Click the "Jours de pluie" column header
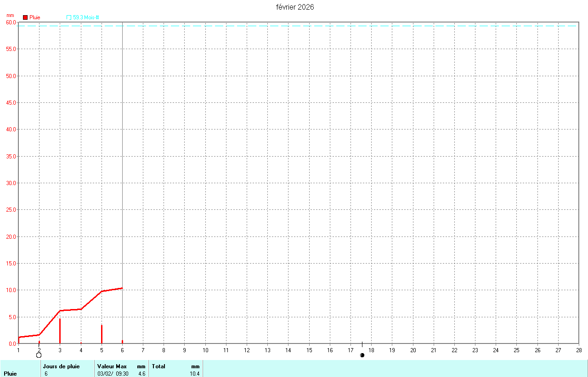The height and width of the screenshot is (377, 588). pyautogui.click(x=61, y=366)
